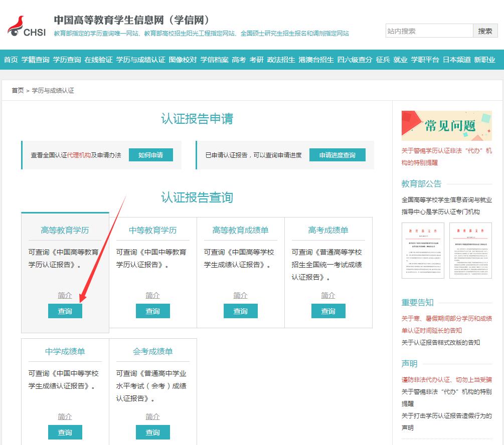
Task: Open 关于认证报告样式改版的告知 link
Action: coord(441,342)
